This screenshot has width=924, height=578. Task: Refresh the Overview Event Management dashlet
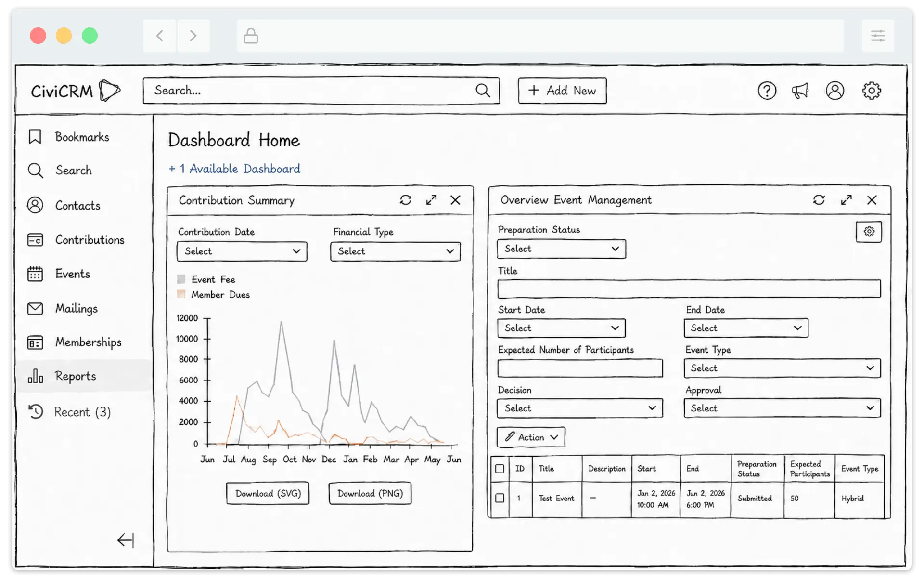click(819, 199)
